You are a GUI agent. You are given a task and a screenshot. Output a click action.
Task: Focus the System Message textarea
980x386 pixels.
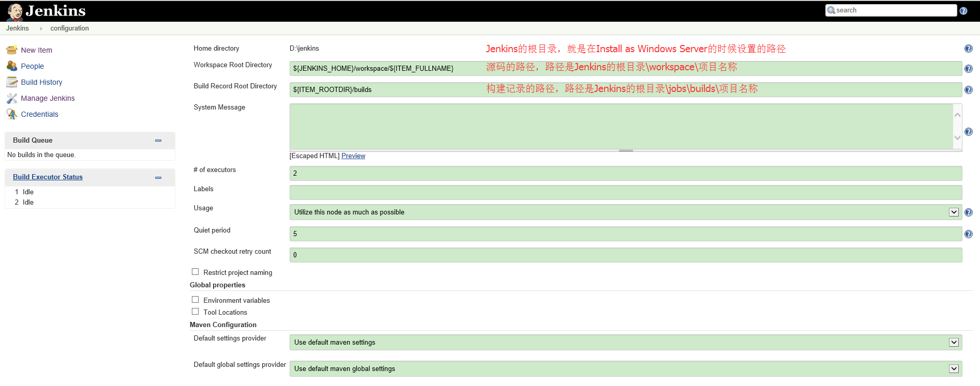pyautogui.click(x=622, y=127)
